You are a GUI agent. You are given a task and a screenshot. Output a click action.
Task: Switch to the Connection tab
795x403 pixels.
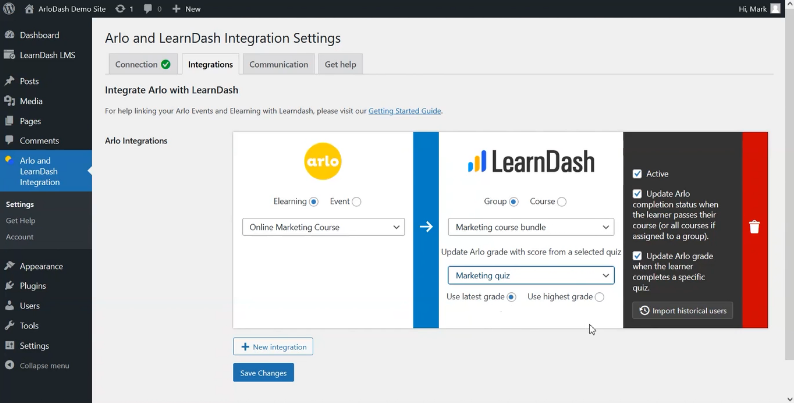143,64
